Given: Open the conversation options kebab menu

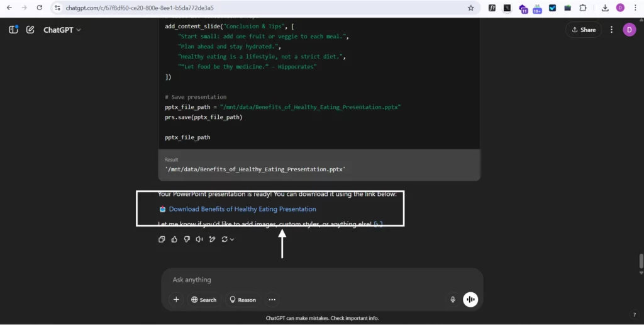Looking at the screenshot, I should click(x=611, y=30).
